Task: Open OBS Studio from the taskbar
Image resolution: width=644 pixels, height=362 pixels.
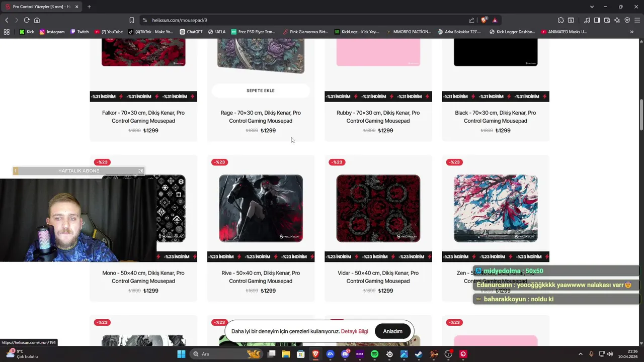Action: [448, 354]
